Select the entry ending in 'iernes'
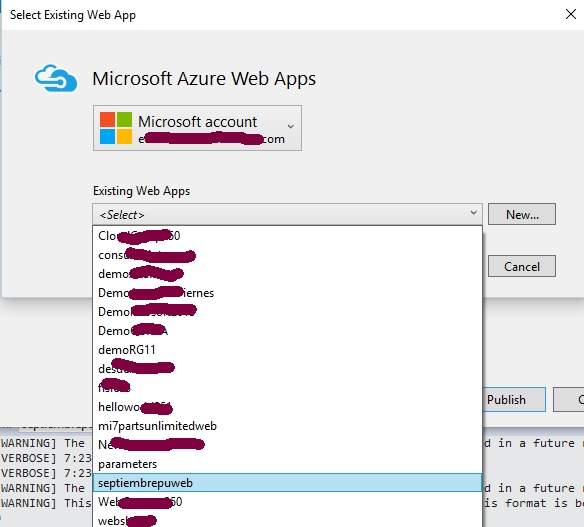This screenshot has height=527, width=584. (x=287, y=293)
